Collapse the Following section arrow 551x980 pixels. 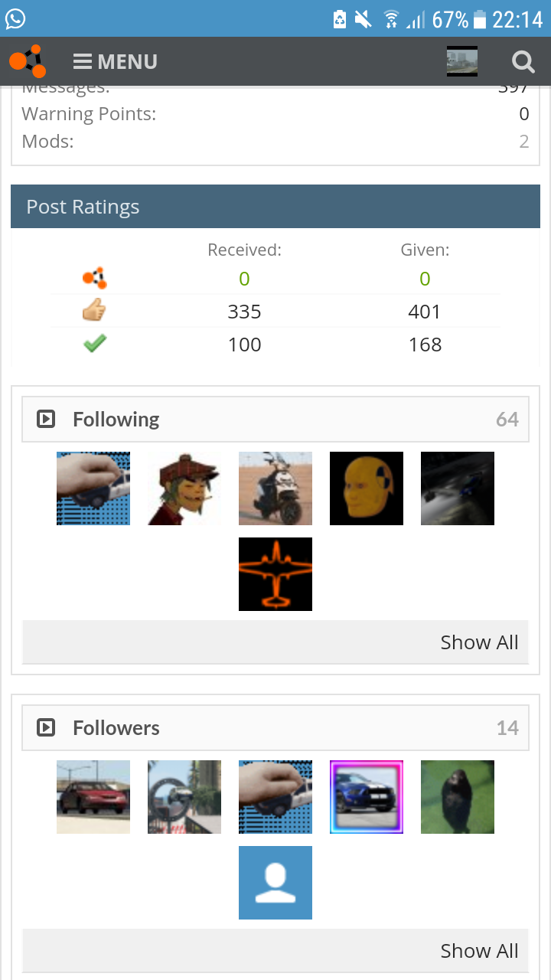pos(46,419)
